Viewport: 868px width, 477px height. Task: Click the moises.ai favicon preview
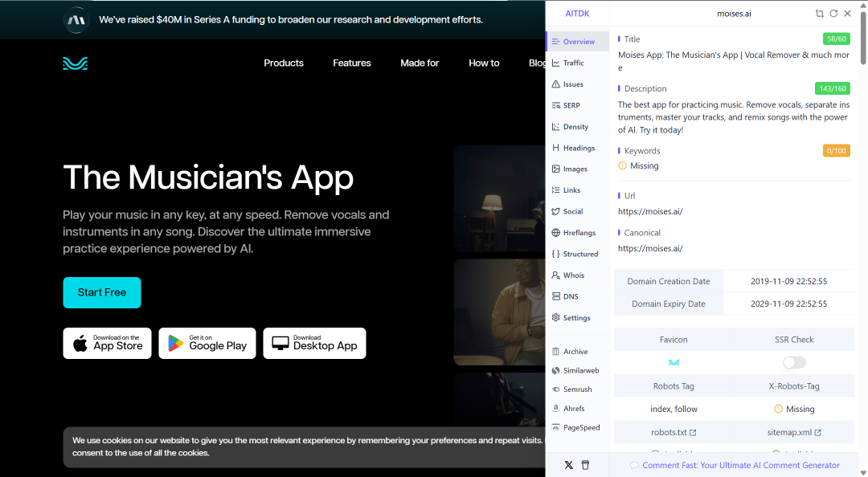[x=674, y=362]
